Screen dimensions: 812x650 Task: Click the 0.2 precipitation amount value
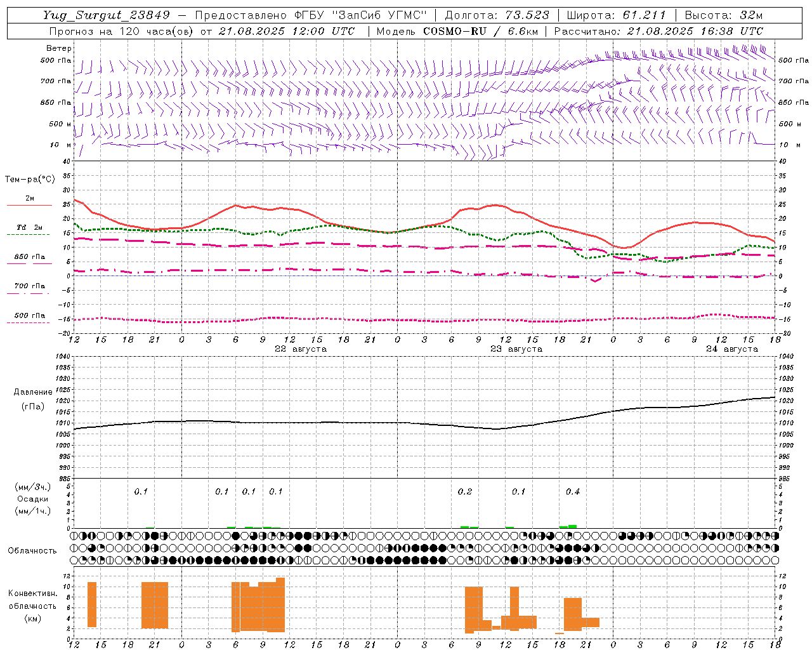click(x=465, y=492)
